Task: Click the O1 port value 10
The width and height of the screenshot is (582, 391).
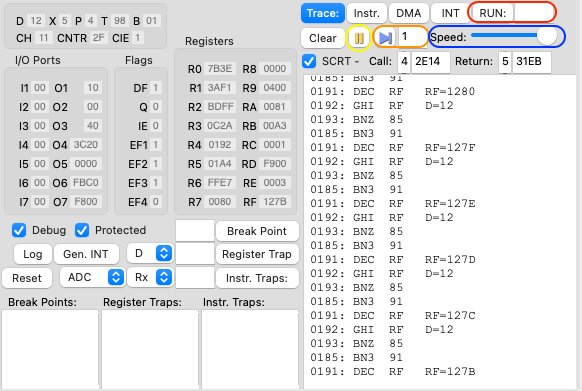Action: click(93, 88)
